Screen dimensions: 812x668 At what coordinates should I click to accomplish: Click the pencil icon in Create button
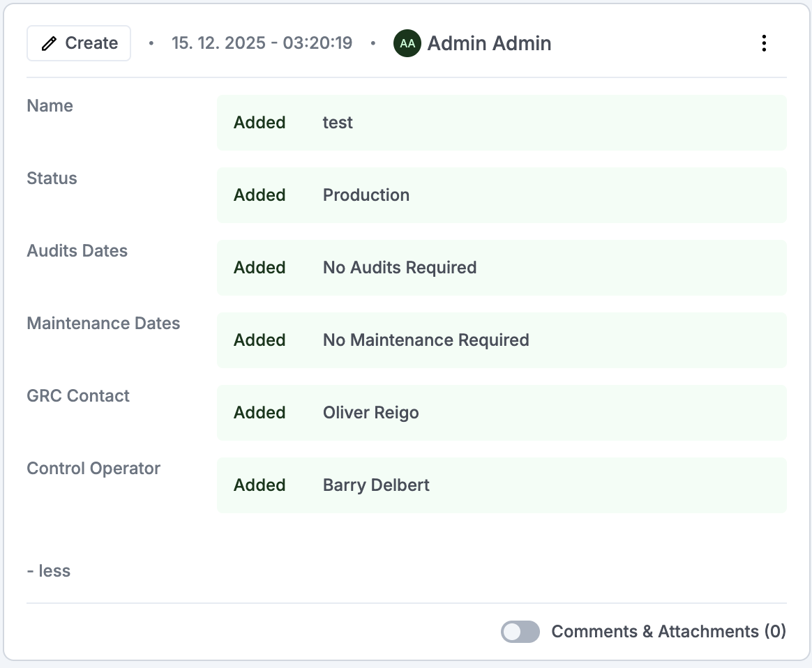click(x=49, y=44)
